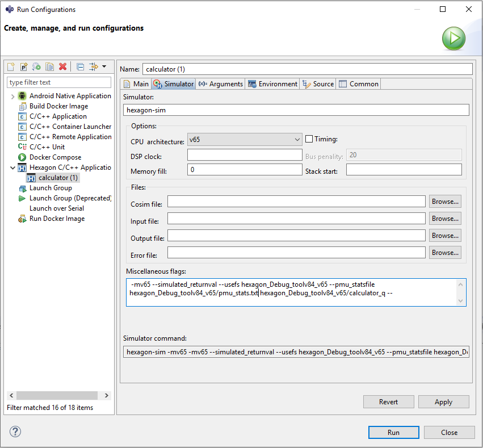Maximize the Run Configurations window
Screen dimensions: 483x448
point(443,9)
